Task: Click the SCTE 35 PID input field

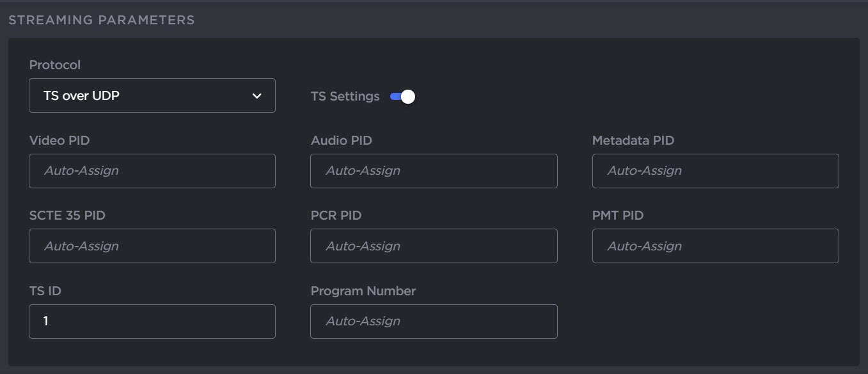Action: [x=152, y=246]
